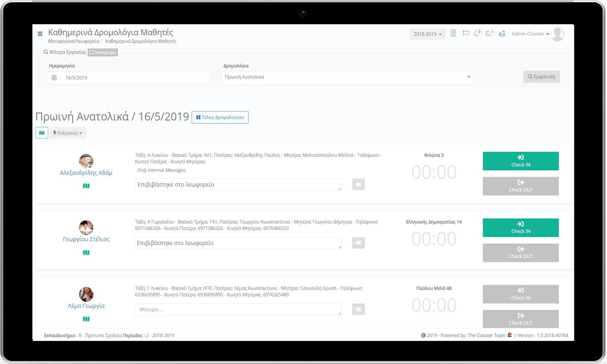The image size is (607, 364).
Task: Click bus stop text Ελληνικής Δημοκρατίας 14
Action: click(x=434, y=222)
